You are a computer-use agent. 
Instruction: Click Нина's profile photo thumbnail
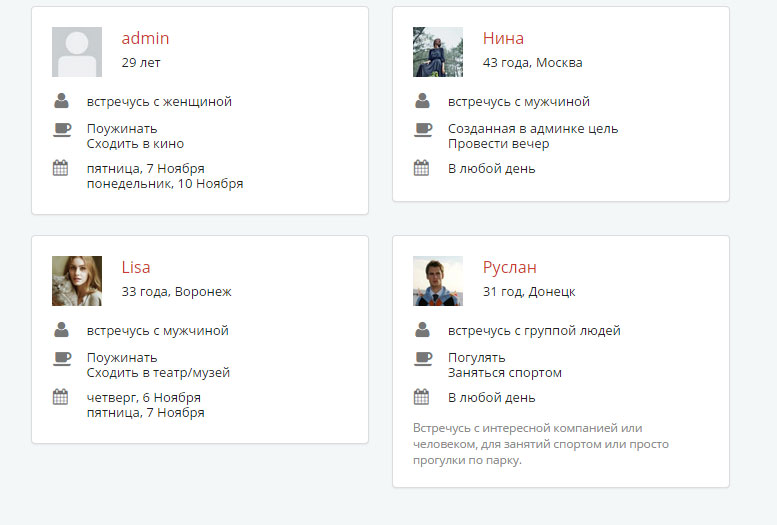click(438, 52)
